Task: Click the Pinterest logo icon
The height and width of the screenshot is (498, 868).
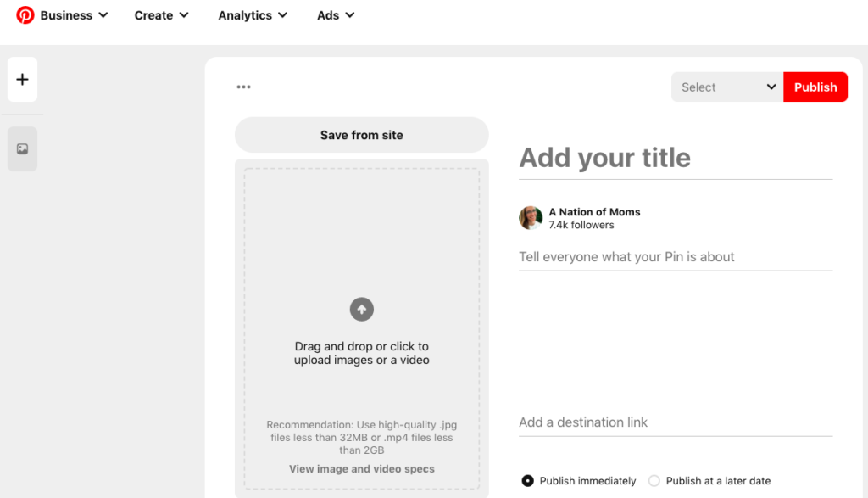Action: click(x=25, y=15)
